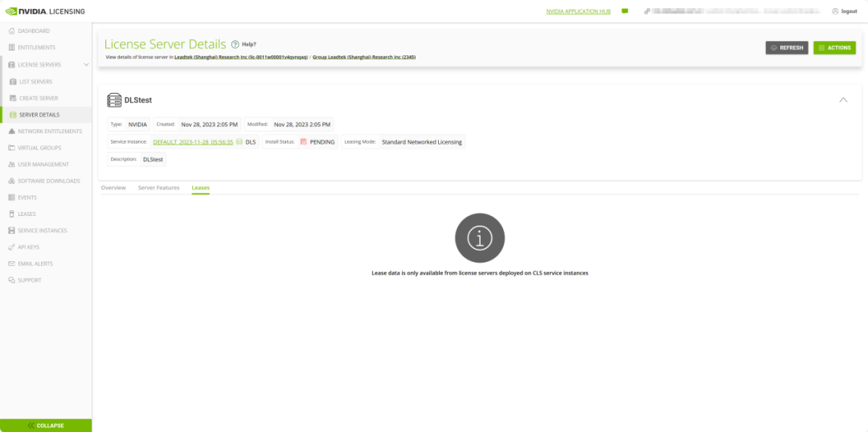Click the Created date 'Nov 28, 2023 2:05 PM'
868x432 pixels.
click(x=209, y=124)
